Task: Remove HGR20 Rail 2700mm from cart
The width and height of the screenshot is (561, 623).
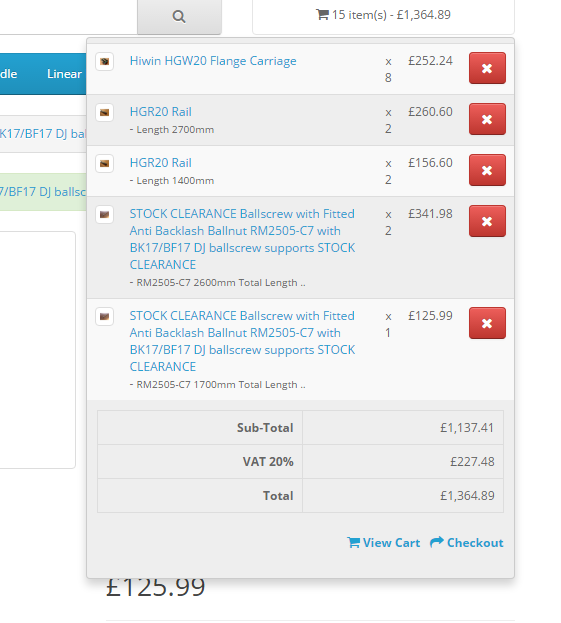Action: pos(487,119)
